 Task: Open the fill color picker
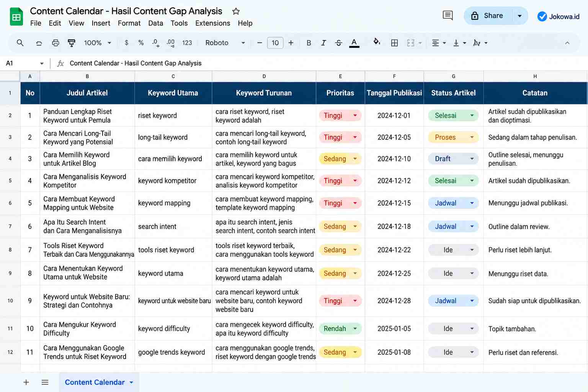point(377,42)
